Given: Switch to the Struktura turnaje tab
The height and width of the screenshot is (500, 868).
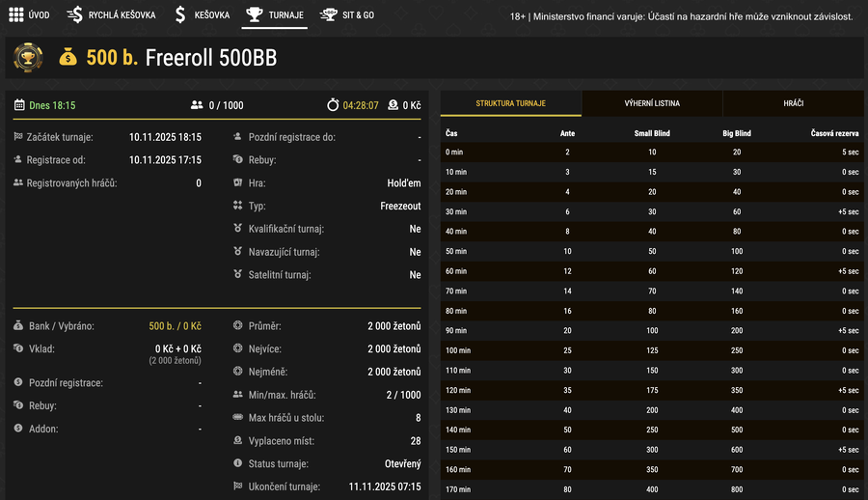Looking at the screenshot, I should pyautogui.click(x=511, y=103).
